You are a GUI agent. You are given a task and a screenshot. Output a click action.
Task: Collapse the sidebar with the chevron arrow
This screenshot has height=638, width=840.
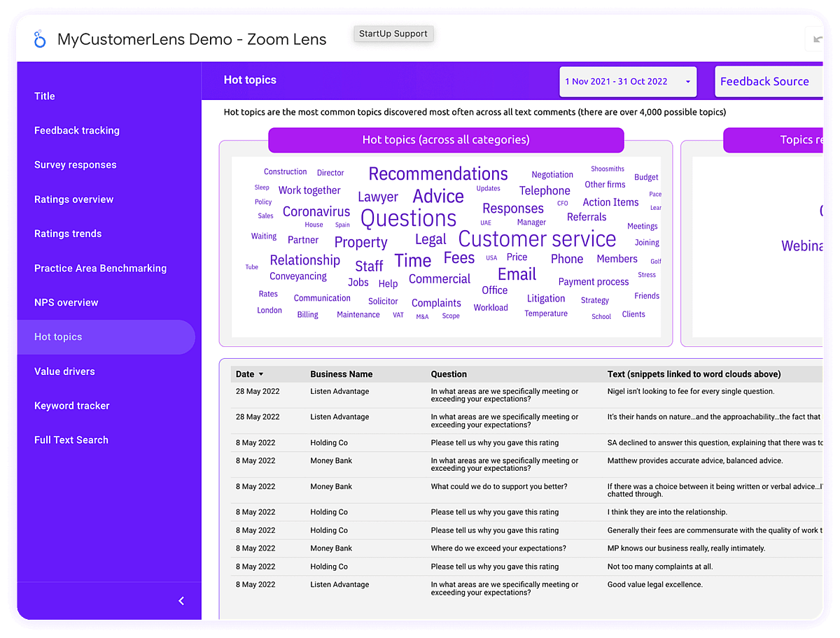click(181, 601)
